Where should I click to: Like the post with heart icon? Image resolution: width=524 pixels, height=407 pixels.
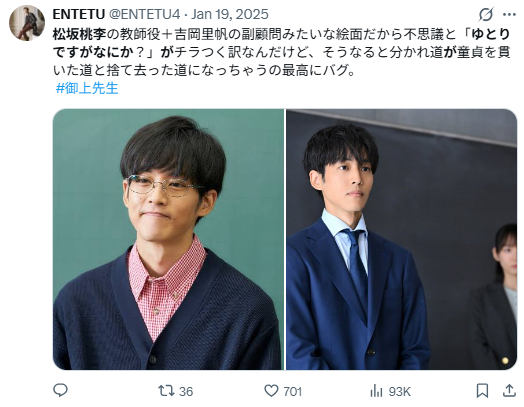(x=271, y=391)
